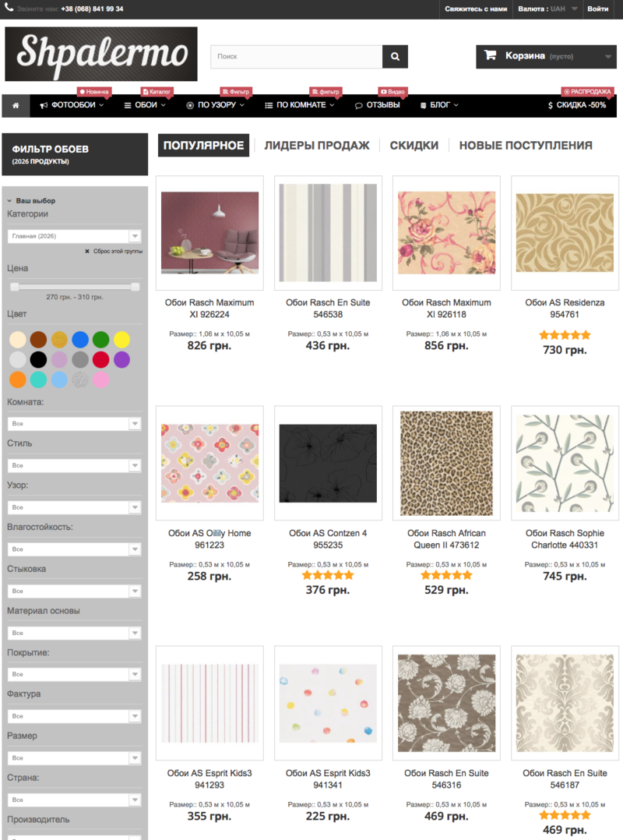Collapse the 'Ваш выбор' filter section
Screen dimensions: 623x840
click(10, 201)
